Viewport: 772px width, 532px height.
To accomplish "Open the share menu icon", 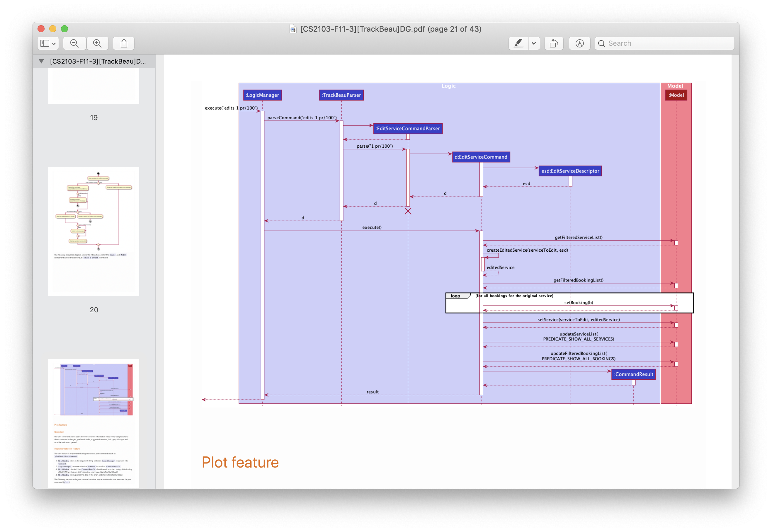I will (x=124, y=43).
